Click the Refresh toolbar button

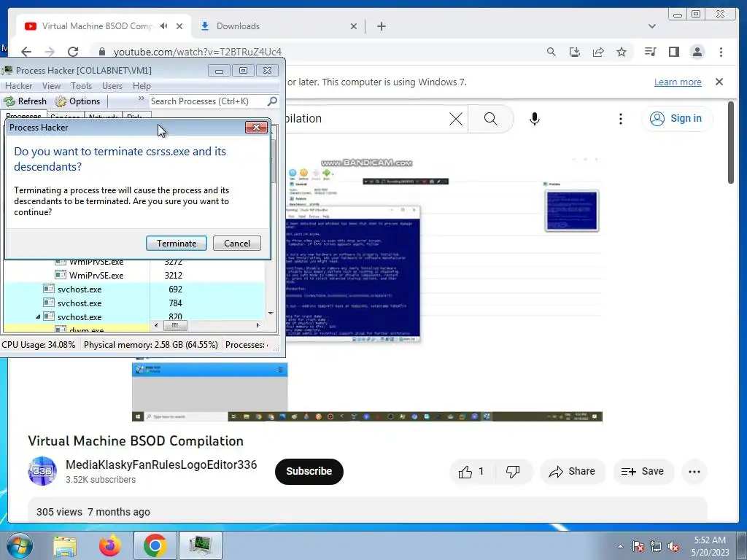point(26,101)
